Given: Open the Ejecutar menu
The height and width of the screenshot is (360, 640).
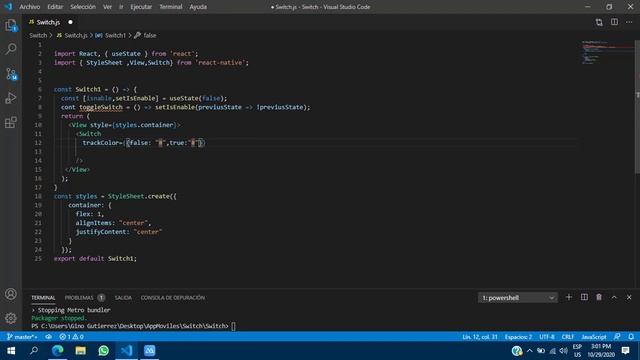Looking at the screenshot, I should [141, 7].
